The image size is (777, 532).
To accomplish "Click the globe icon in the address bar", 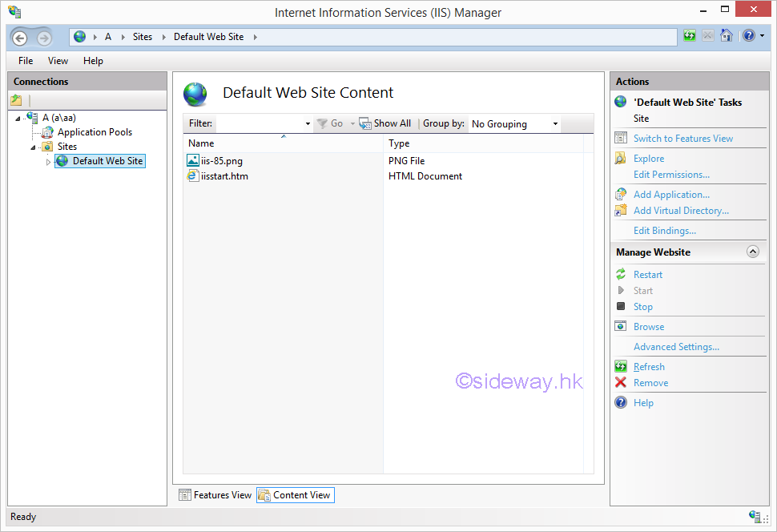I will [79, 37].
